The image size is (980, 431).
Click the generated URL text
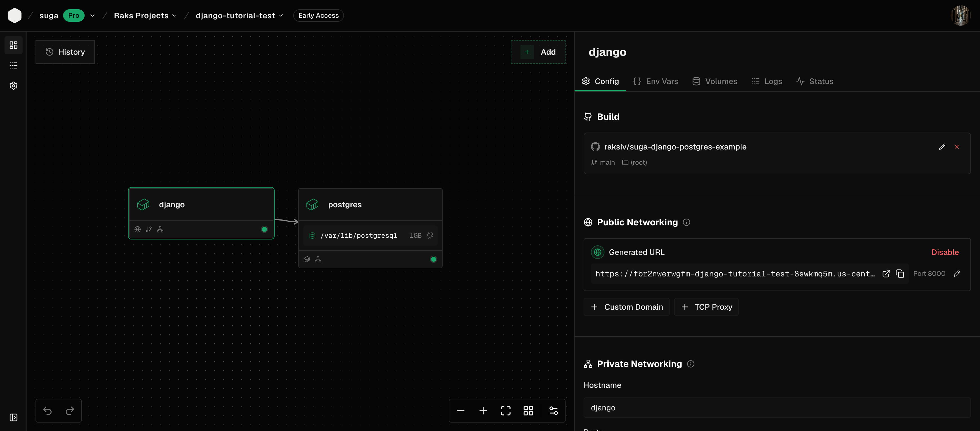pos(735,274)
